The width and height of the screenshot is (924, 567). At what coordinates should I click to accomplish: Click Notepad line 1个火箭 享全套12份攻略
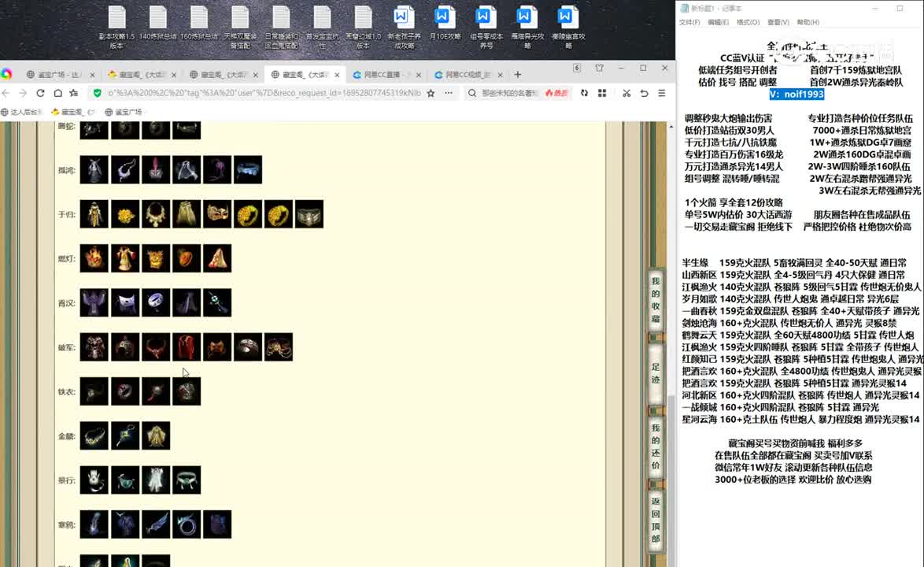pyautogui.click(x=734, y=202)
